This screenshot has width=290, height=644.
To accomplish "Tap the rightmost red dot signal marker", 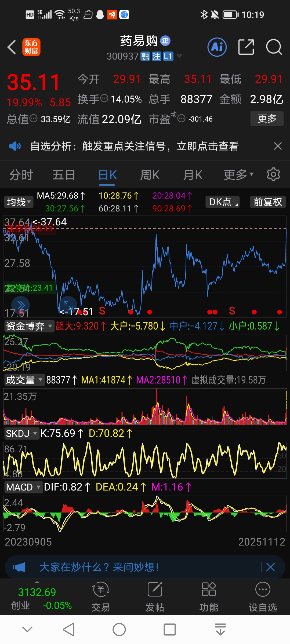I will (280, 312).
